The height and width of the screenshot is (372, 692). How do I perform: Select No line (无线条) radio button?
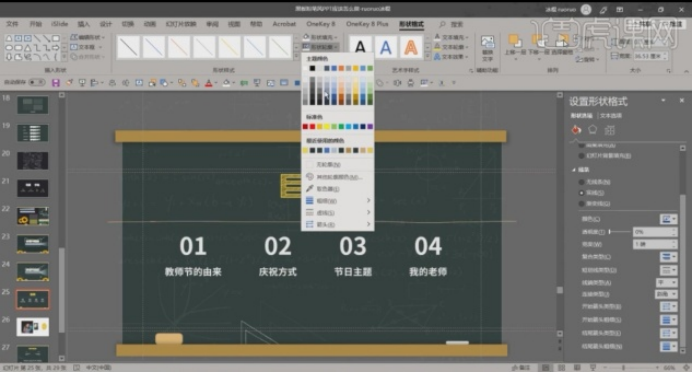581,182
